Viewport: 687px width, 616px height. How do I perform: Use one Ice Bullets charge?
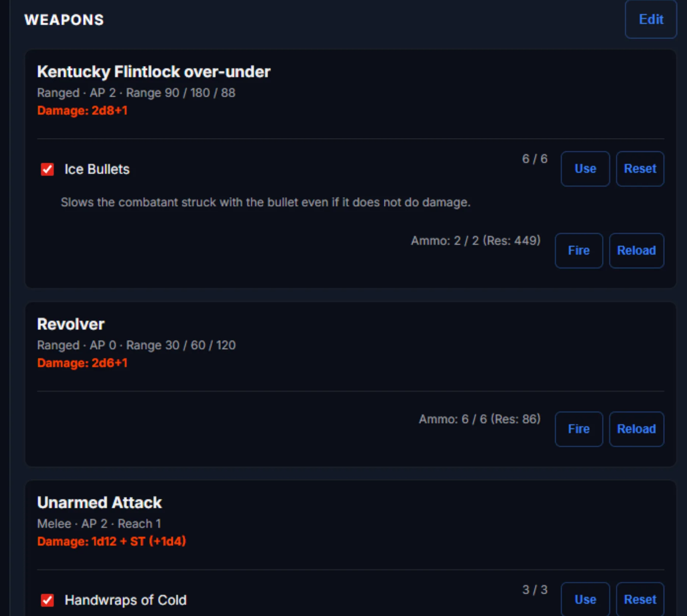(x=585, y=169)
